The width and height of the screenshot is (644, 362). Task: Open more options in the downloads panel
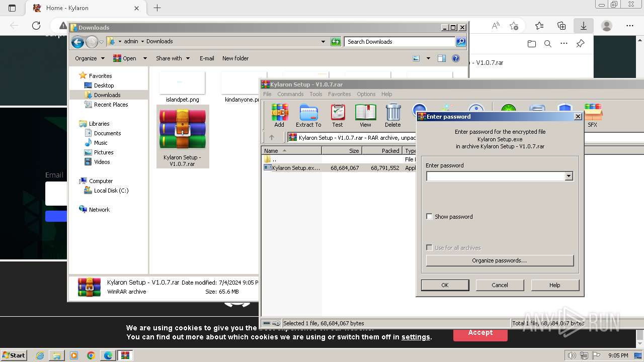click(x=564, y=44)
